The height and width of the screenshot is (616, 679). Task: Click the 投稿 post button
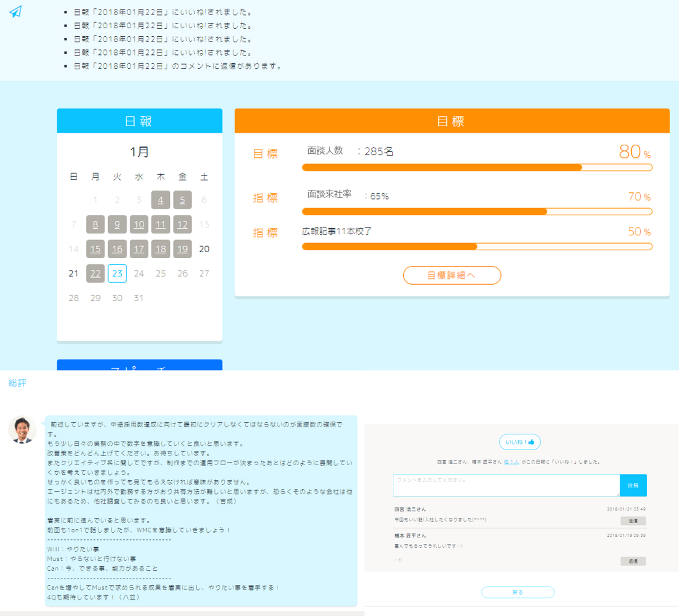pos(633,485)
